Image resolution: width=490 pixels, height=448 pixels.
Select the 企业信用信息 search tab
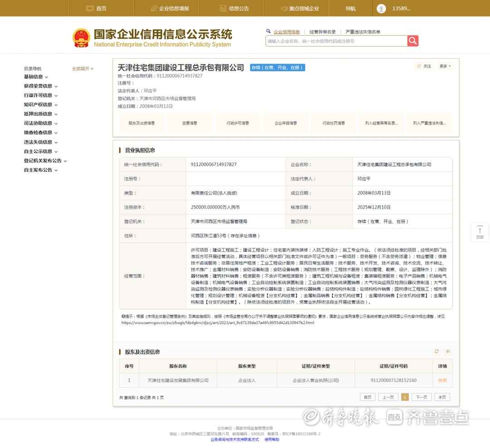287,32
